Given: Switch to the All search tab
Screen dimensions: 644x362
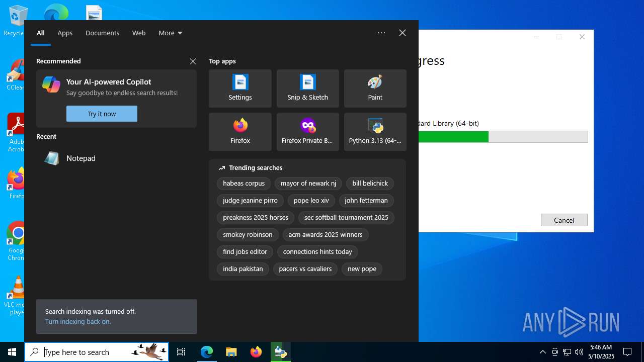Looking at the screenshot, I should 41,33.
